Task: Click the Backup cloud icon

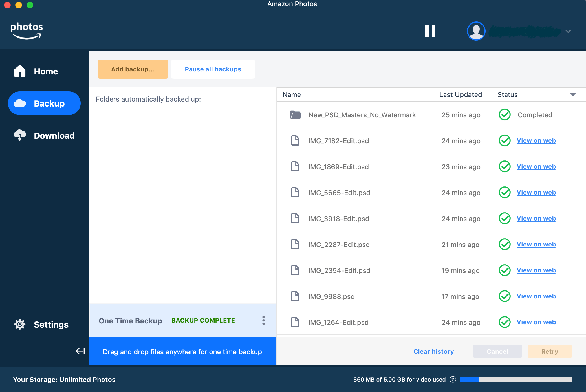Action: pyautogui.click(x=20, y=103)
